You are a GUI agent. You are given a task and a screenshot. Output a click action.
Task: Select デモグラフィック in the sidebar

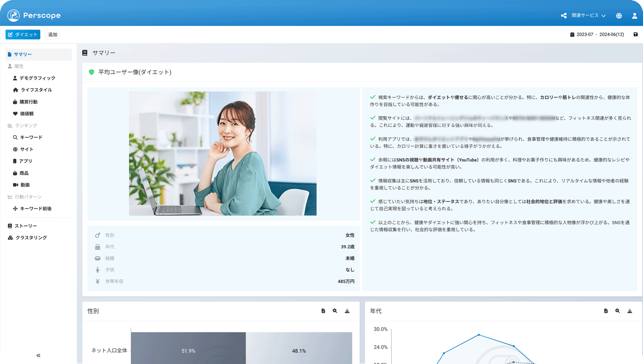(37, 78)
